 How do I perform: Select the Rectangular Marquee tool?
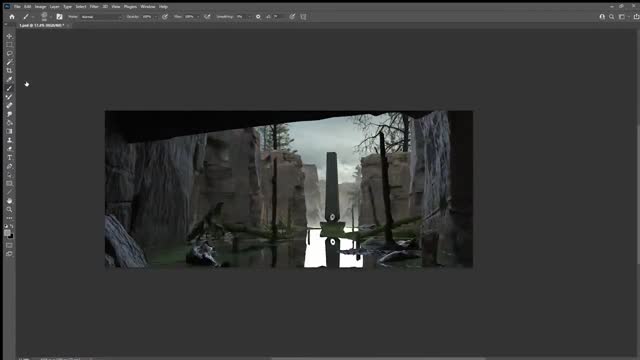coord(9,45)
